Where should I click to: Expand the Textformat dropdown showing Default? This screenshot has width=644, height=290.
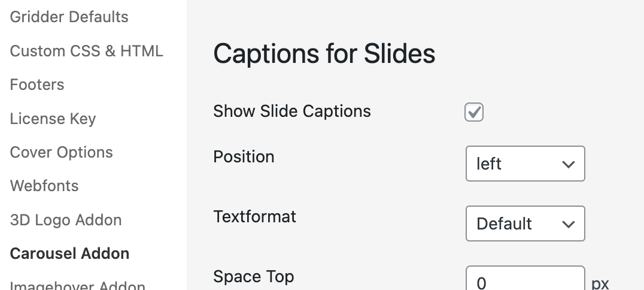coord(524,223)
